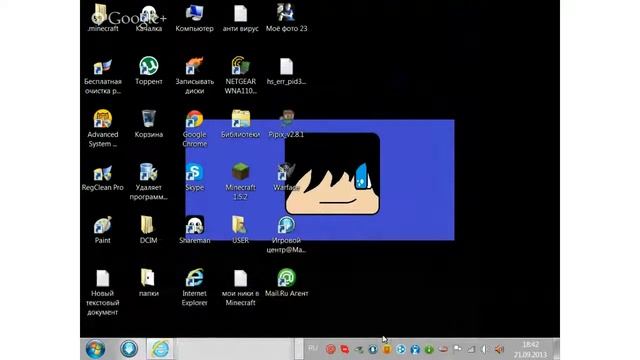Click the network signal tray icon
The image size is (640, 360).
[471, 349]
